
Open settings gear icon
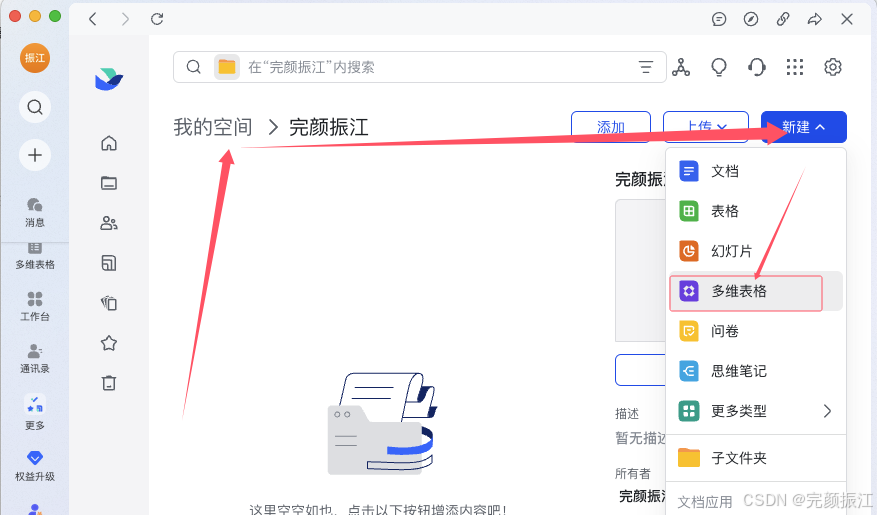(x=833, y=67)
